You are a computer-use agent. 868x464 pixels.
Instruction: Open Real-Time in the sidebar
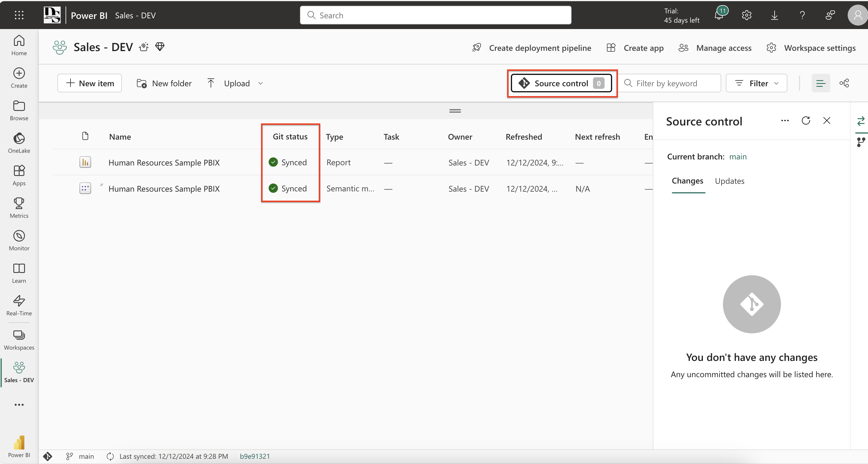[19, 305]
